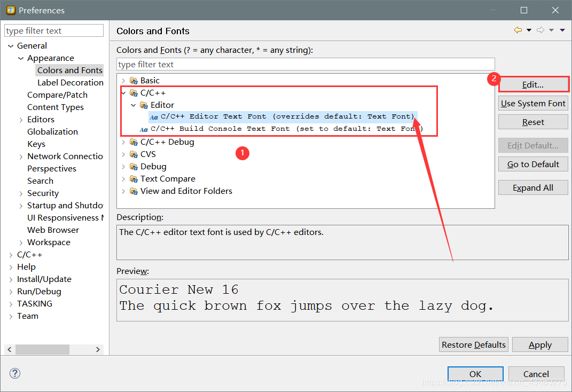
Task: Open Content Types preferences
Action: [56, 107]
